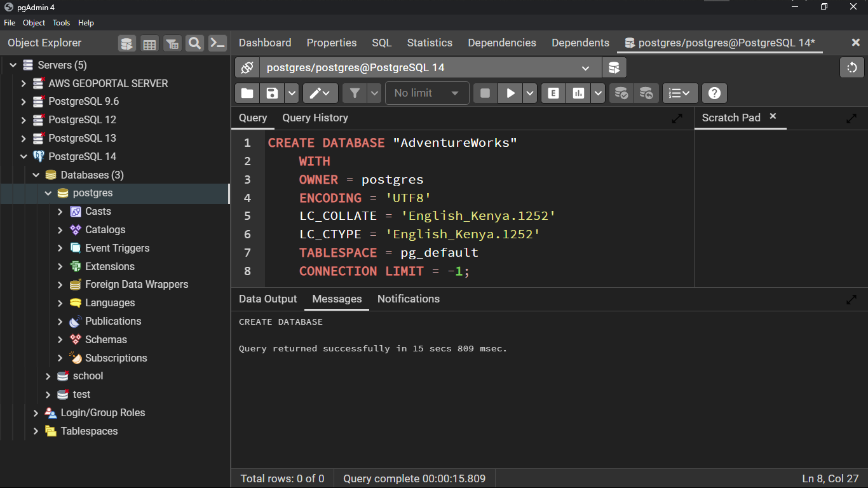The height and width of the screenshot is (488, 868).
Task: Open the filter options dropdown arrow
Action: click(374, 93)
